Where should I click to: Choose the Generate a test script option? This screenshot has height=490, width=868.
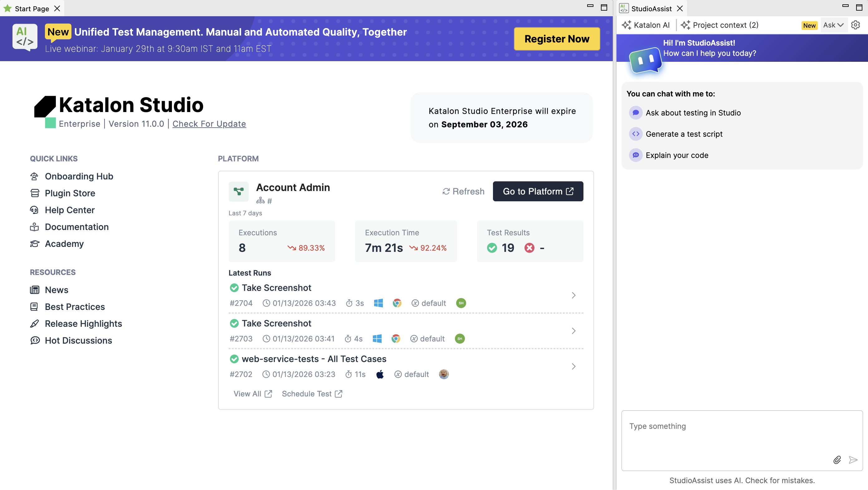pyautogui.click(x=684, y=134)
